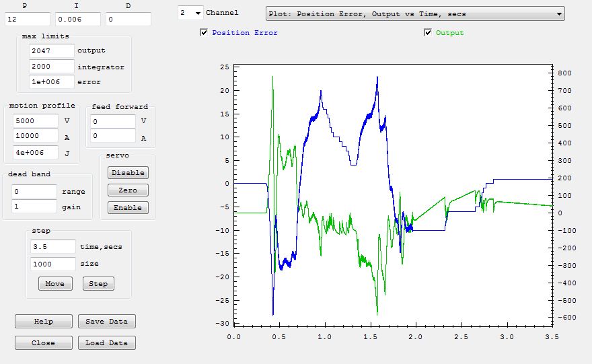Open Help
Image resolution: width=592 pixels, height=364 pixels.
(43, 321)
